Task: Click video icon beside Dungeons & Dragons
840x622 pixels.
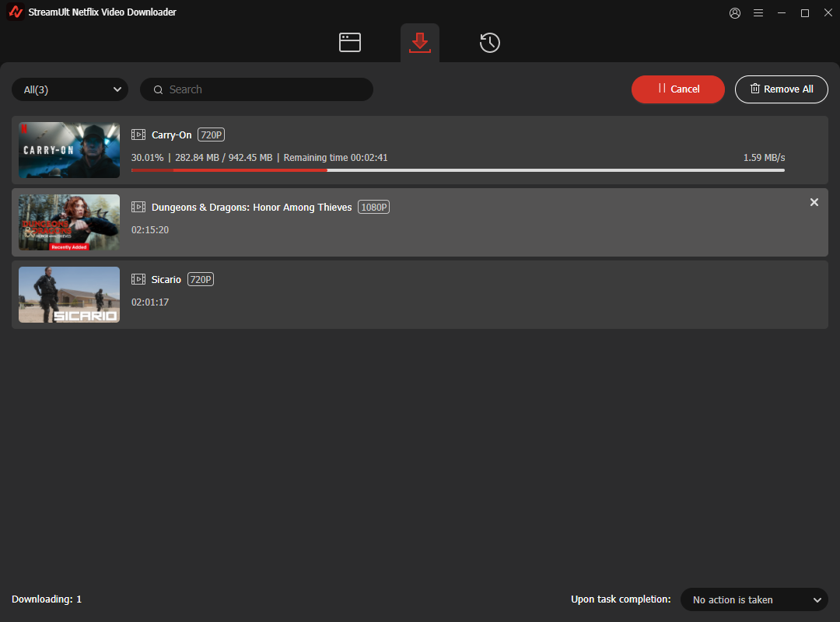Action: tap(138, 207)
